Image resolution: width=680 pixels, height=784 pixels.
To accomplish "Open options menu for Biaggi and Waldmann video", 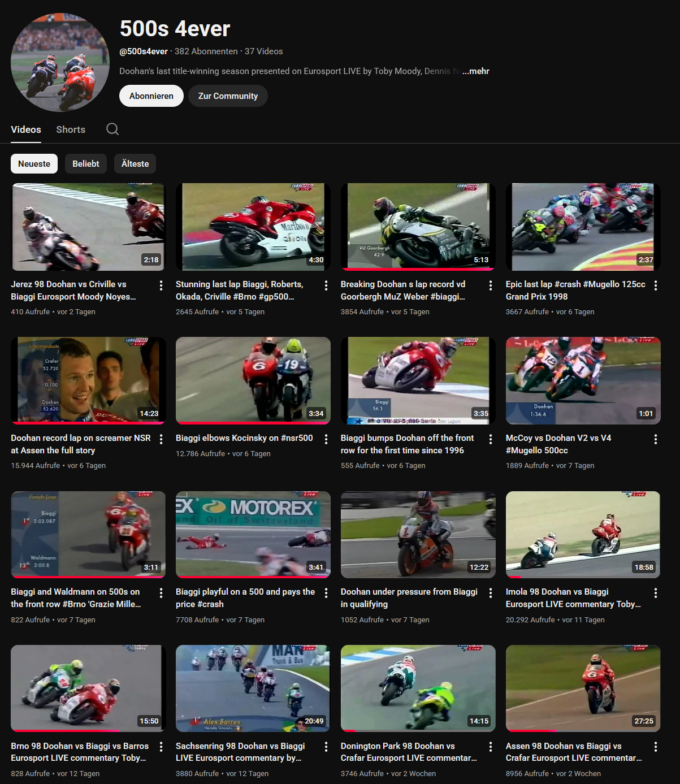I will point(161,593).
